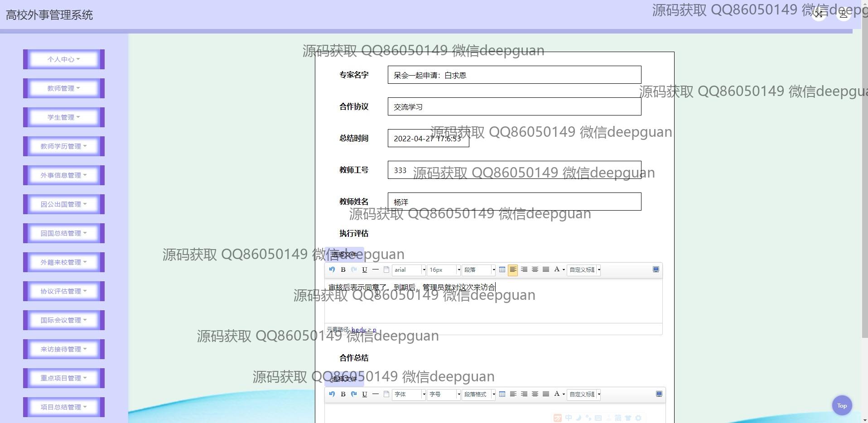The width and height of the screenshot is (868, 423).
Task: Open the 段落 paragraph format dropdown
Action: point(479,270)
